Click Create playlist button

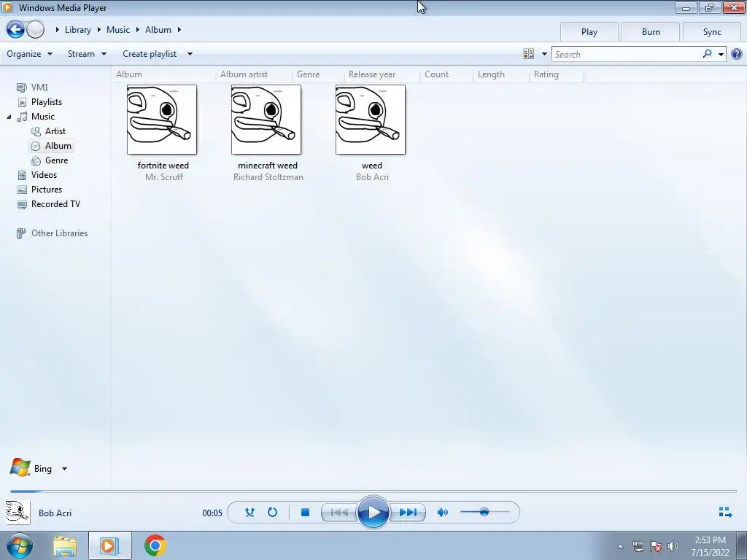click(150, 54)
